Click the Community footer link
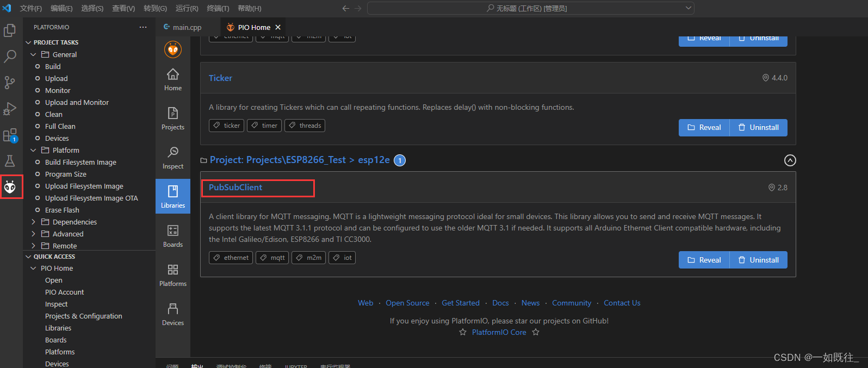Screen dimensions: 868x368 click(x=572, y=303)
